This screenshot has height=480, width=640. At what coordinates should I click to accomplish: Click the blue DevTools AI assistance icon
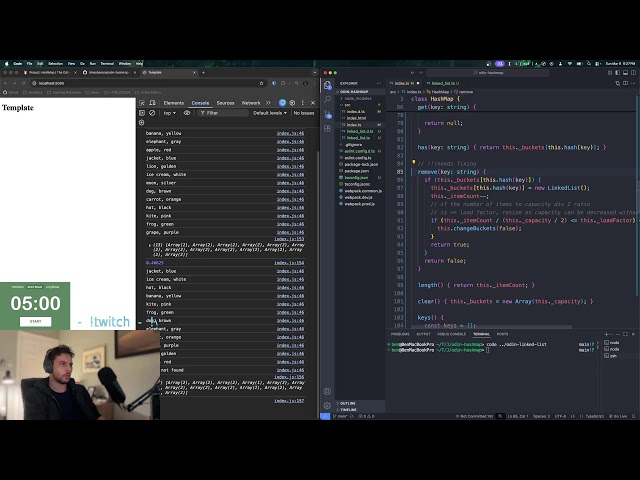pos(282,103)
